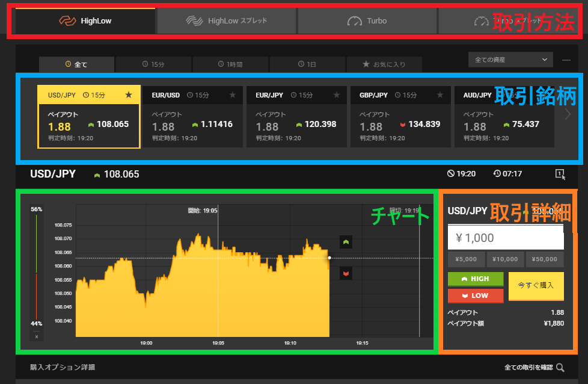Viewport: 588px width, 384px height.
Task: Set amount with ¥10,000 button
Action: point(505,259)
